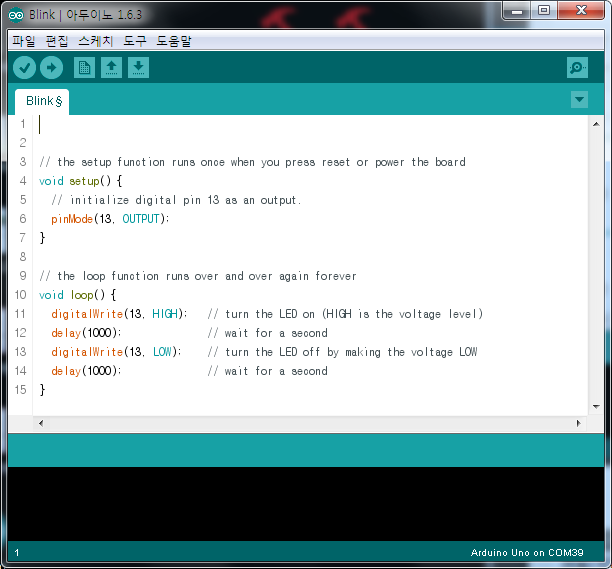Open the 도움말 menu
Viewport: 612px width, 569px height.
coord(174,41)
